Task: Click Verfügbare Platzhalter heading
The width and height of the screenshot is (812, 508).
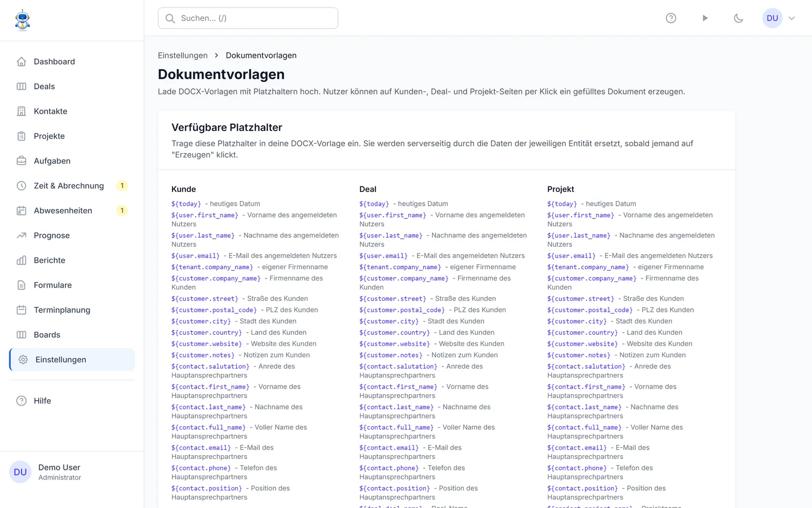Action: pos(227,128)
